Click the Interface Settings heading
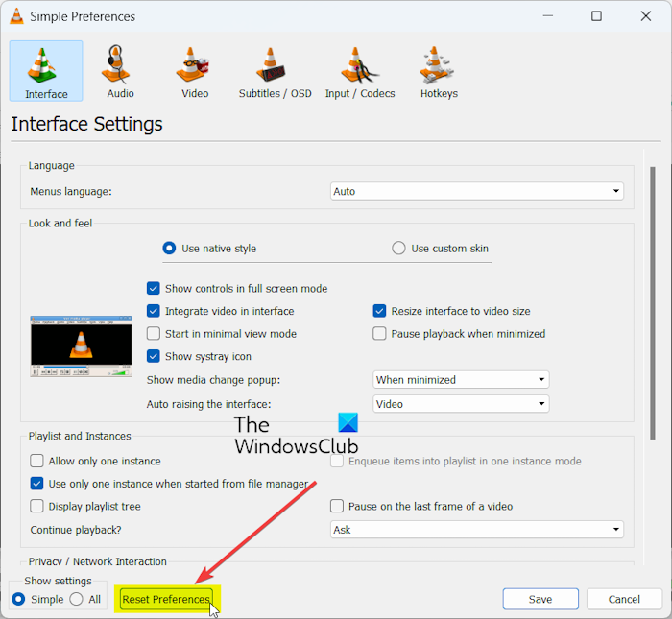 pos(86,124)
